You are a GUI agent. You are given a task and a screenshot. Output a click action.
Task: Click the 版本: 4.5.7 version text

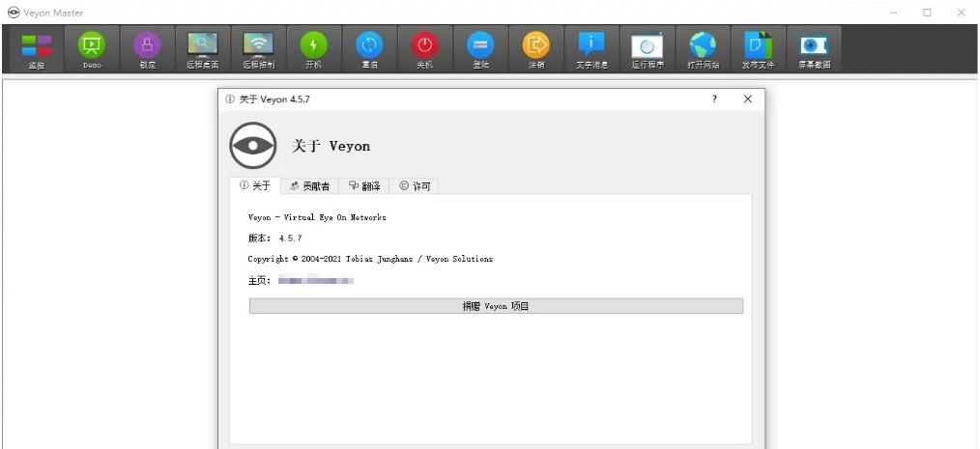point(275,238)
